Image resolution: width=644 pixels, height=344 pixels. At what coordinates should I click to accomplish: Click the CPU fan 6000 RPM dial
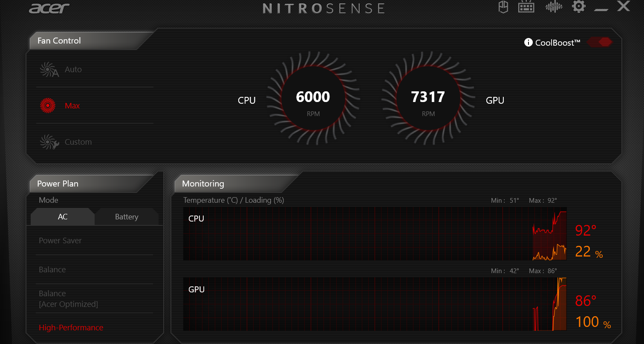(313, 98)
